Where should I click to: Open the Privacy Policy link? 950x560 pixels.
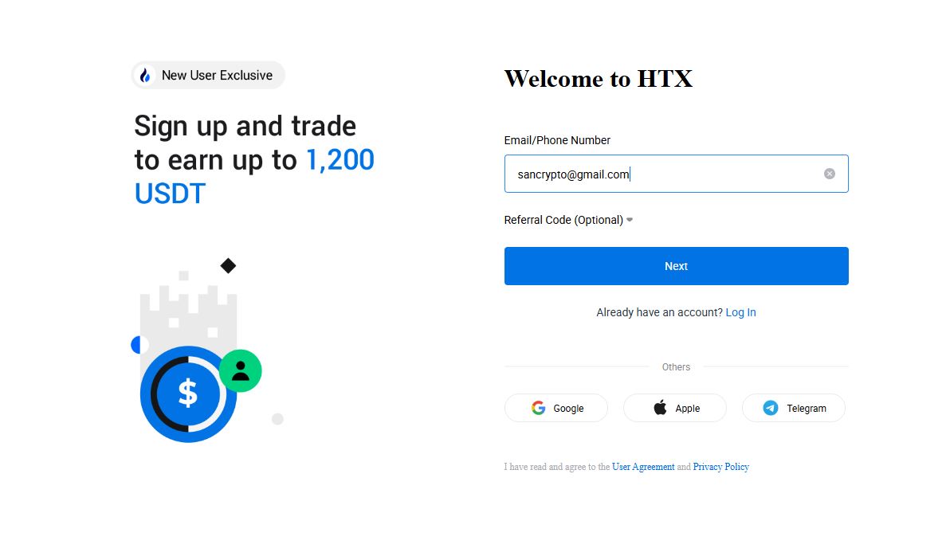(721, 467)
